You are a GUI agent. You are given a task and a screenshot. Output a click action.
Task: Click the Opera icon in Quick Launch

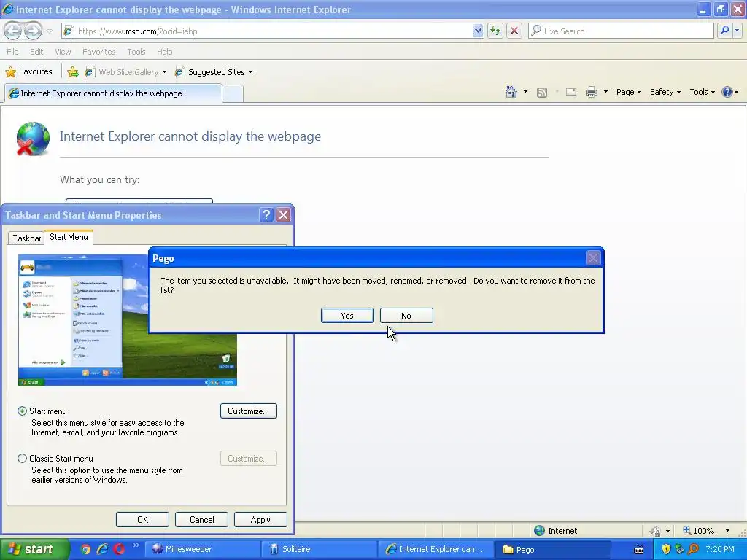coord(119,549)
